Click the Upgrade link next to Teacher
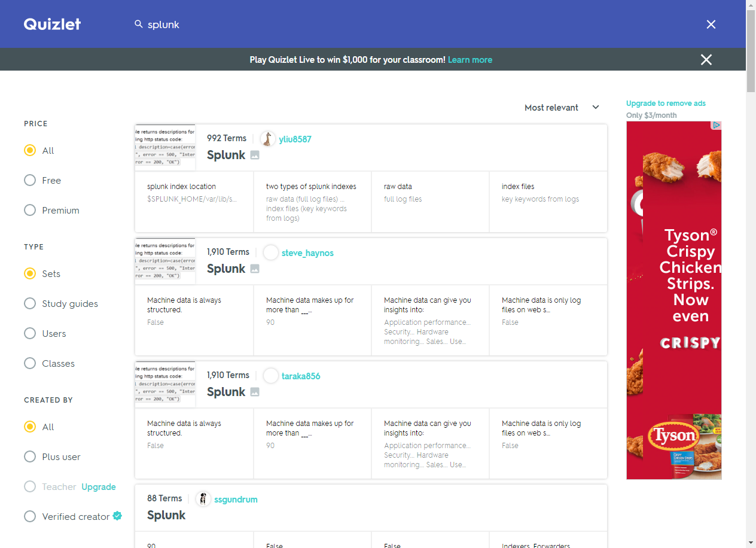 coord(99,487)
